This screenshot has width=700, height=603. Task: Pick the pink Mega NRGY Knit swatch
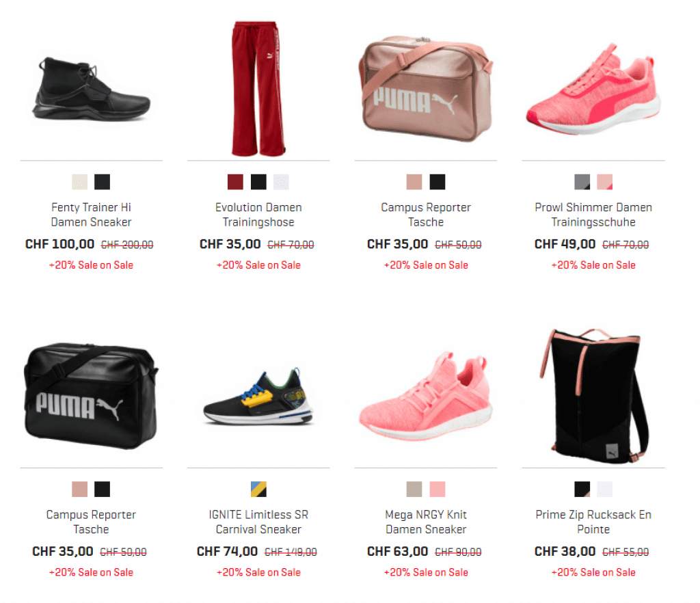437,490
